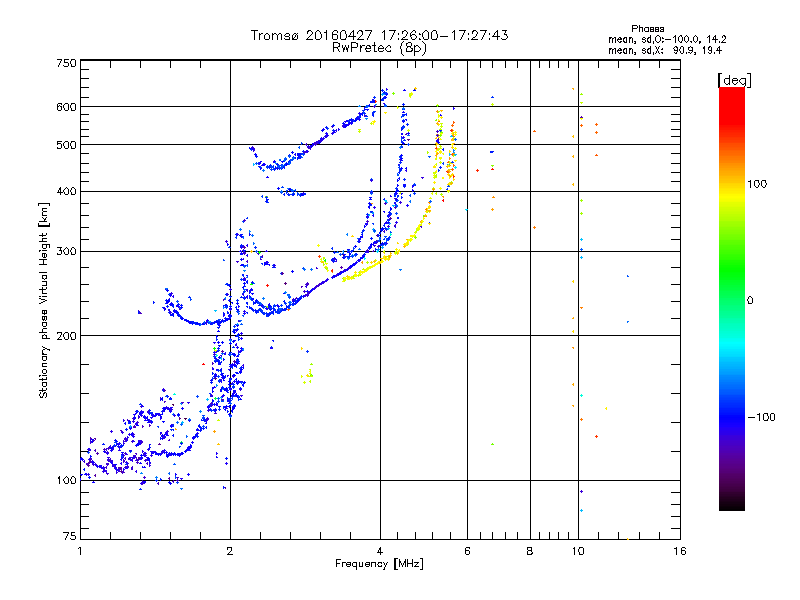The height and width of the screenshot is (600, 800).
Task: Click the 600 tick label on height axis
Action: [x=66, y=107]
